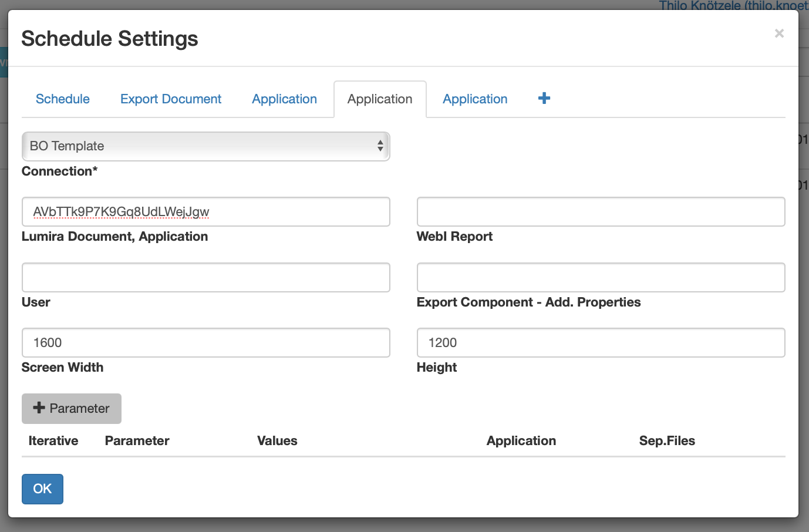
Task: Click into the WebI Report field
Action: pyautogui.click(x=601, y=211)
